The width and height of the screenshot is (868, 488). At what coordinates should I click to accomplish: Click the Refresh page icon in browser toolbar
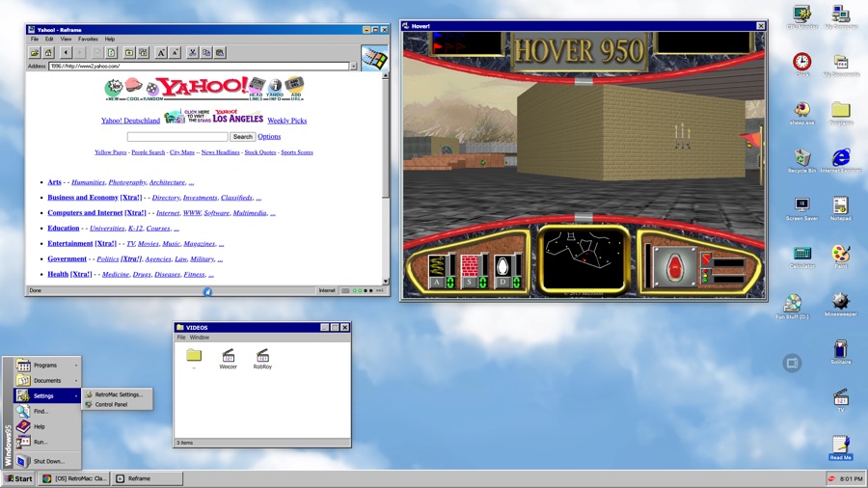(111, 53)
